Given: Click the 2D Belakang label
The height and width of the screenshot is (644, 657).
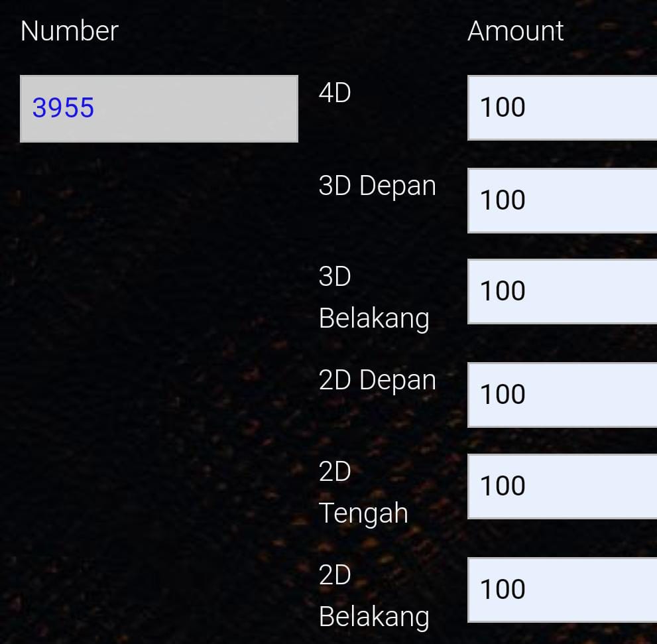Looking at the screenshot, I should [x=373, y=596].
